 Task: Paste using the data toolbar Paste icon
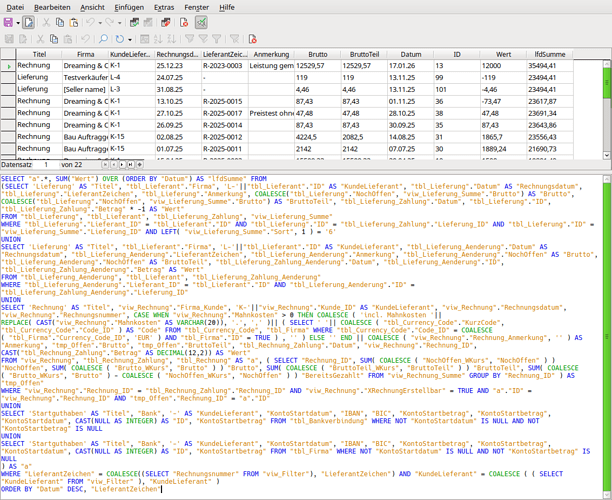[68, 39]
